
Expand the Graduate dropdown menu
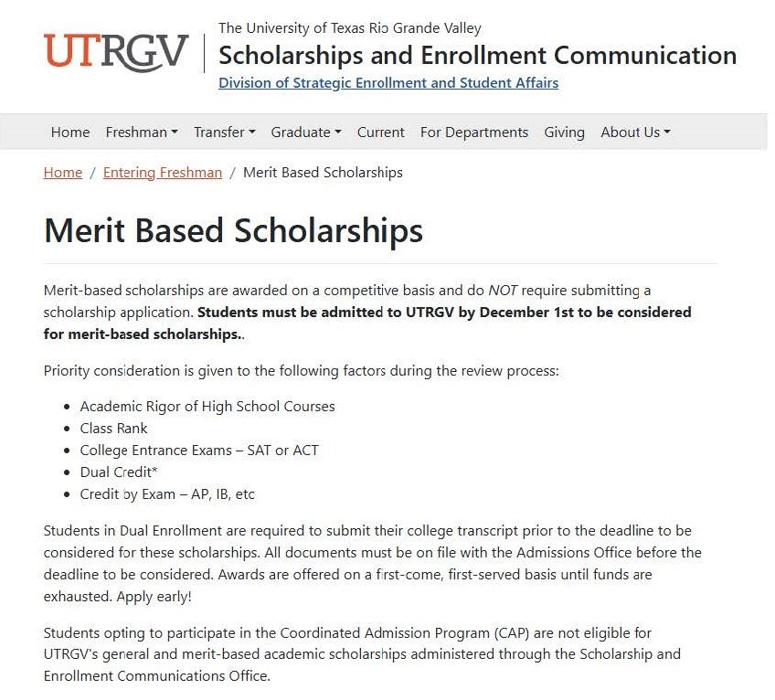click(305, 133)
